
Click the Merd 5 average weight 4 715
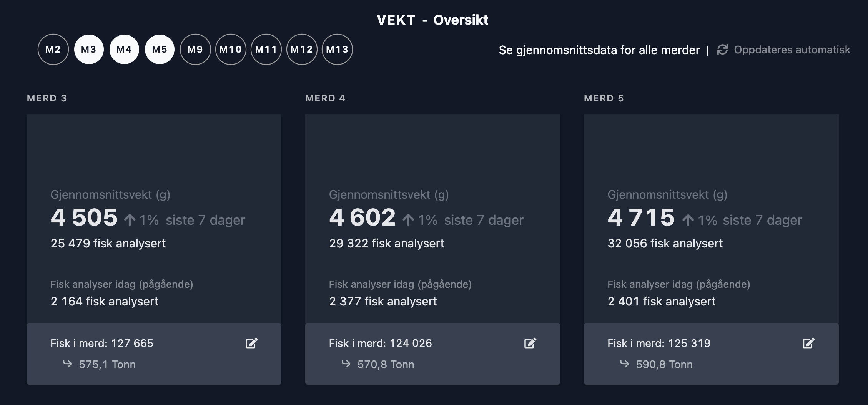point(641,217)
